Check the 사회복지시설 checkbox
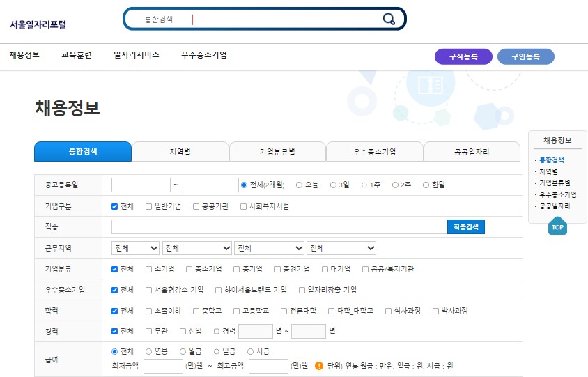 click(243, 206)
